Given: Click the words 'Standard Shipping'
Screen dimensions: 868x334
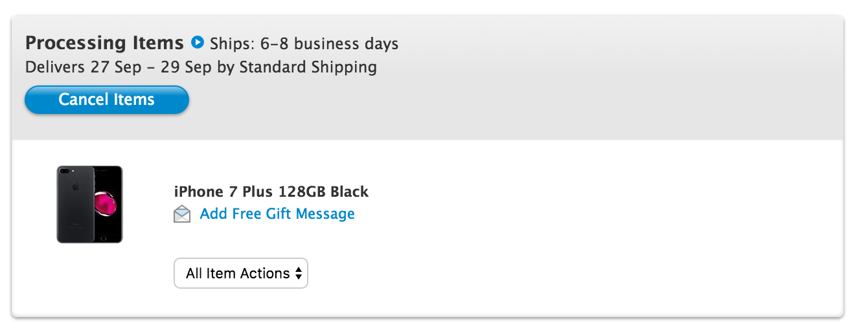Looking at the screenshot, I should 308,67.
